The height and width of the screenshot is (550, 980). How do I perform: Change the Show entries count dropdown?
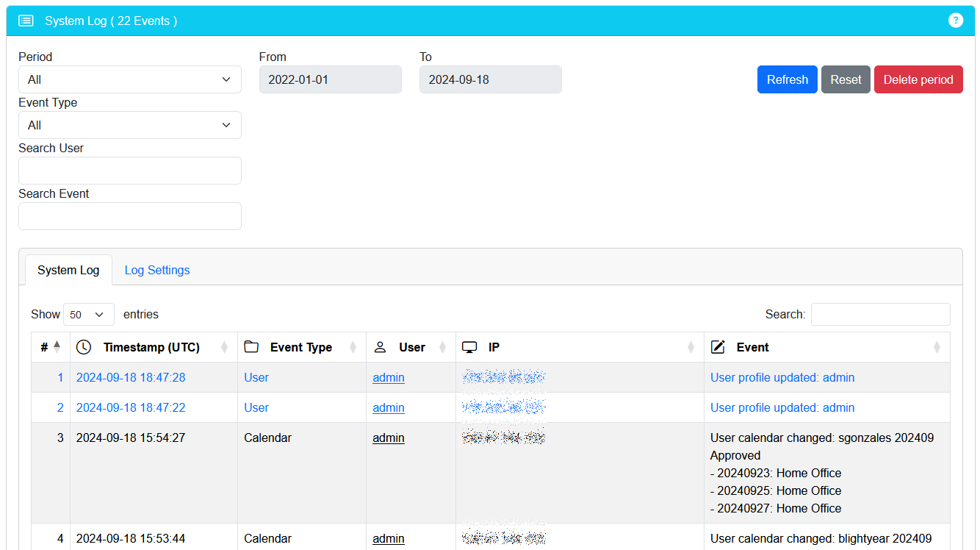click(x=89, y=314)
